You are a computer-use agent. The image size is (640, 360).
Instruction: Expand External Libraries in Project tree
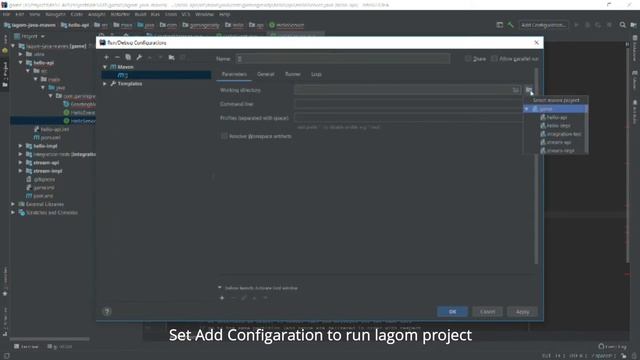pyautogui.click(x=13, y=204)
